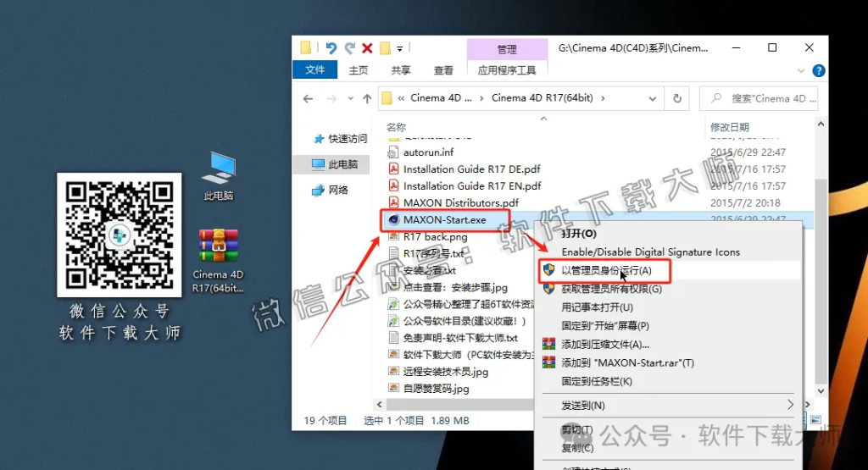
Task: Switch to the 查看 ribbon tab
Action: tap(443, 70)
